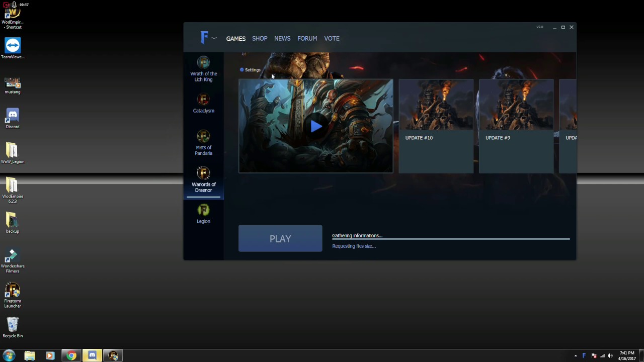The image size is (644, 362).
Task: Open the UPDATE #9 news card
Action: [x=516, y=126]
